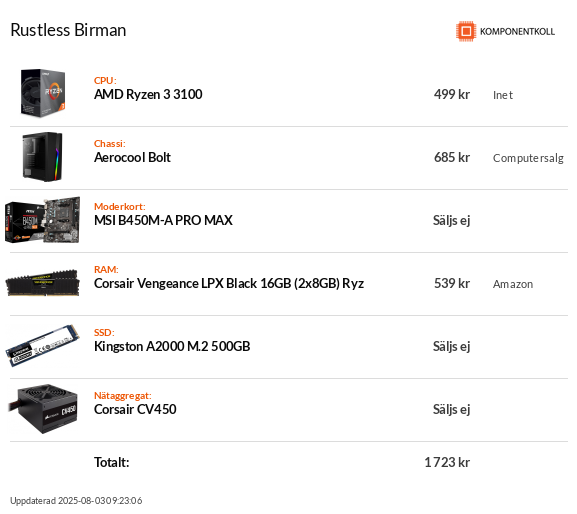Visit the Inet store link
The width and height of the screenshot is (577, 514).
[x=503, y=95]
